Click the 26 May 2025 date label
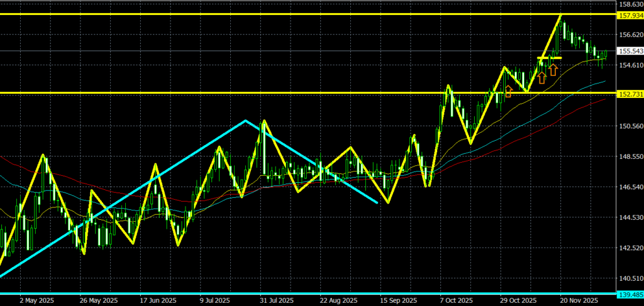Viewport: 644px width, 306px height. click(99, 301)
